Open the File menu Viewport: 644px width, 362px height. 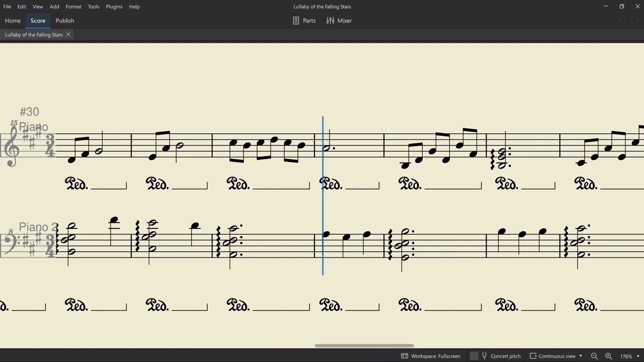point(7,7)
